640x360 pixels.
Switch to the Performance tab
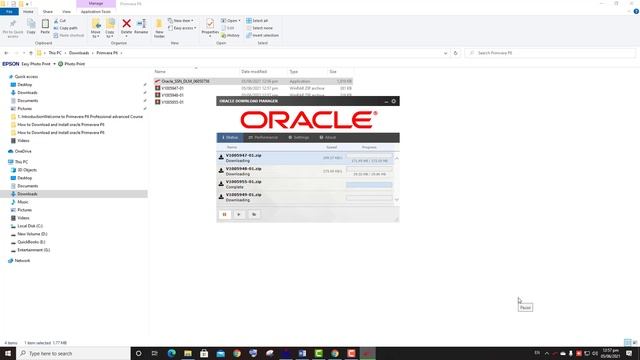point(263,138)
